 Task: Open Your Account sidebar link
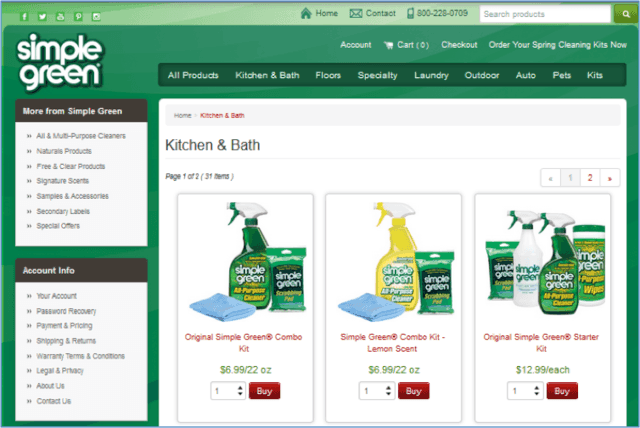56,296
